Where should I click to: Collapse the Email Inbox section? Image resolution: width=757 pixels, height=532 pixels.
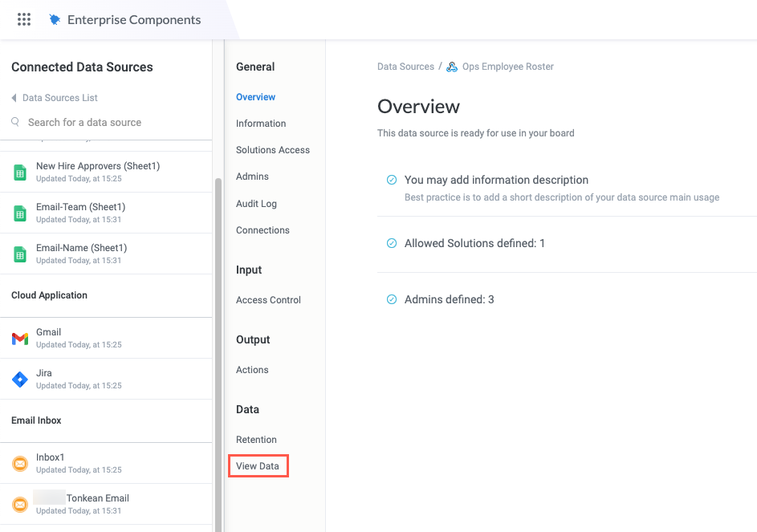click(35, 420)
